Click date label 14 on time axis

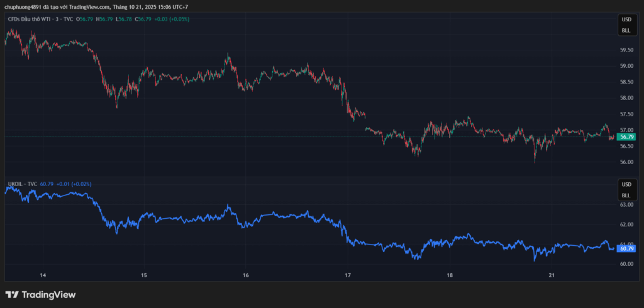click(x=43, y=275)
